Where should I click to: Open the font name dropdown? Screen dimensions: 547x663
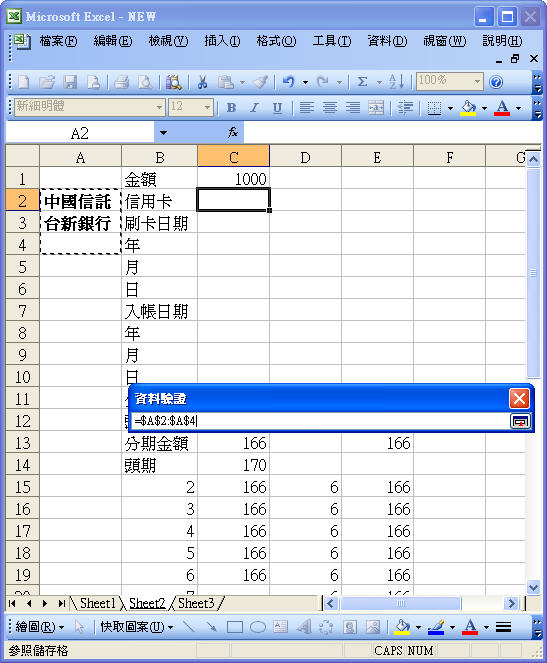coord(159,107)
